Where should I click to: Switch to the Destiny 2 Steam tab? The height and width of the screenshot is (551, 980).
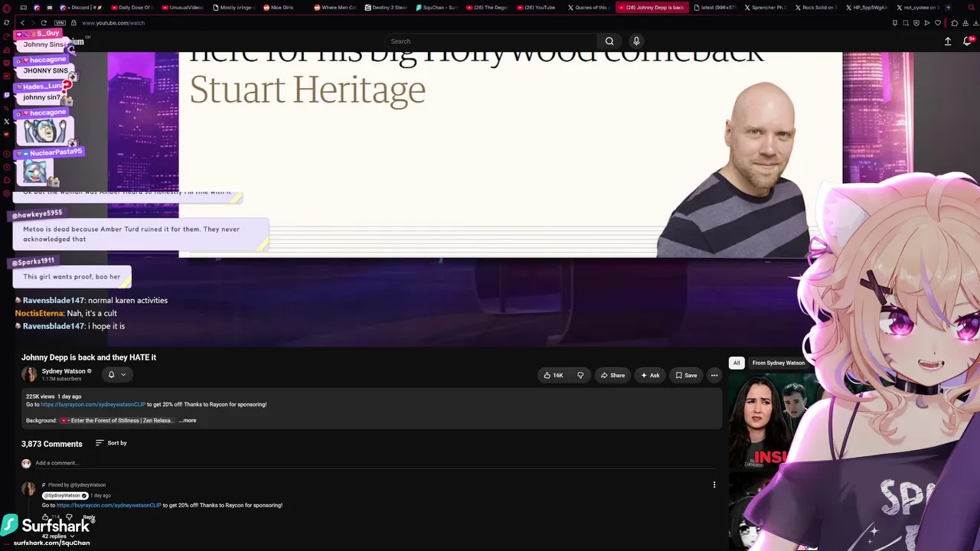click(x=387, y=8)
